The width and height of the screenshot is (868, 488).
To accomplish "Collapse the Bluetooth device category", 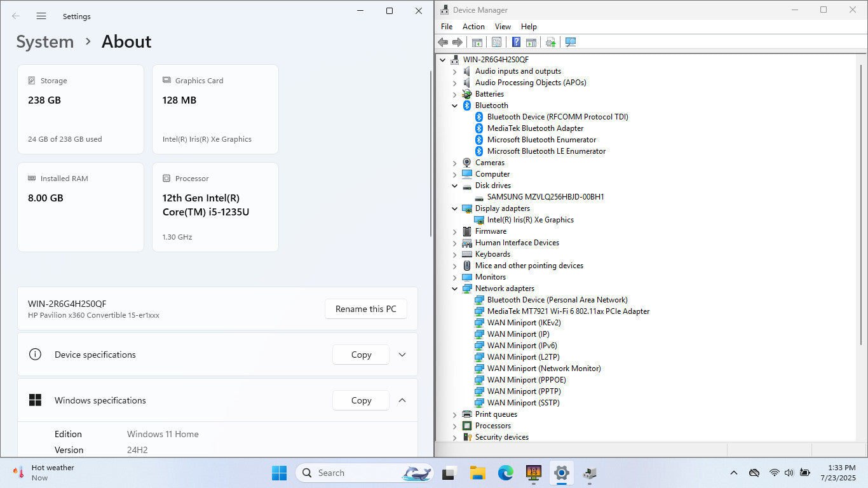I will 454,105.
